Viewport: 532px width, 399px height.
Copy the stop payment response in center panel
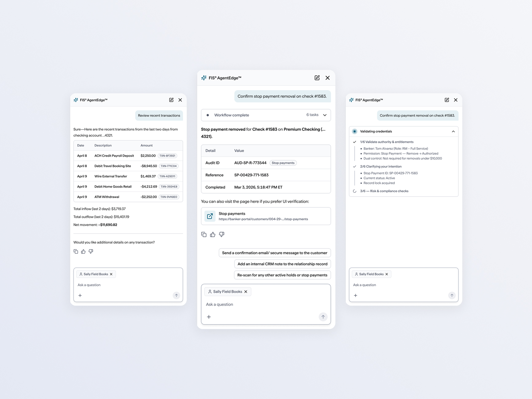(x=204, y=234)
